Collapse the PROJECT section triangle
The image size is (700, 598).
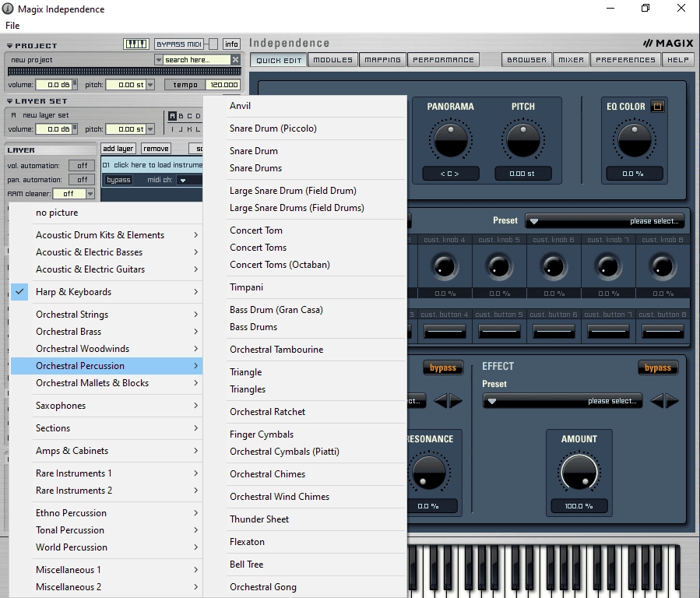coord(9,45)
